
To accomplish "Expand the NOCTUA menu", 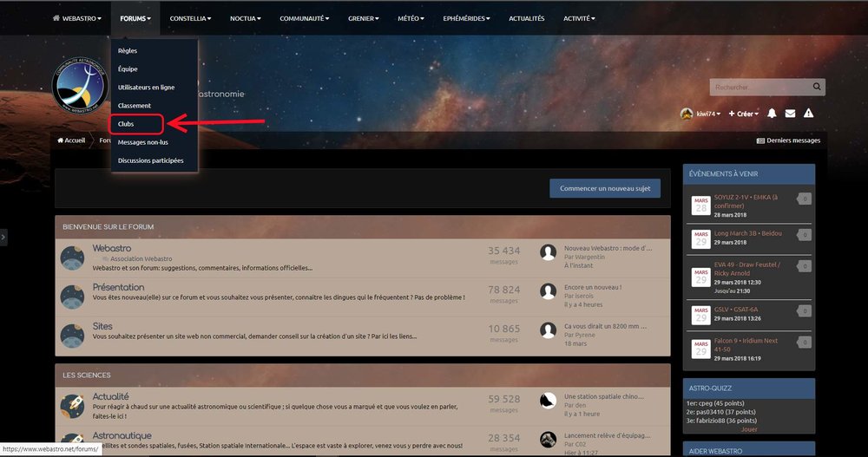I will point(246,18).
